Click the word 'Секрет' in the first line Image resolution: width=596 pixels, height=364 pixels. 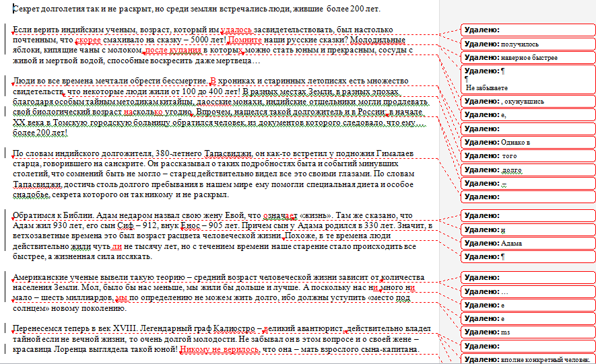click(x=26, y=9)
